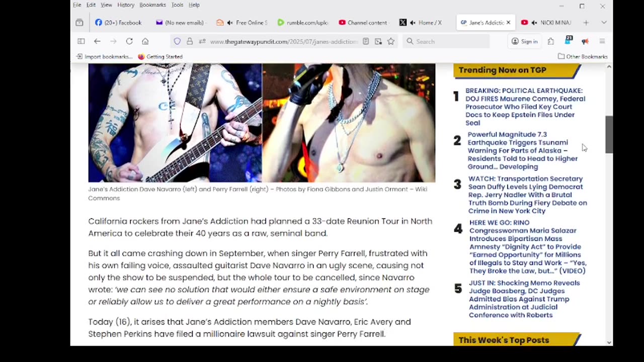Open site permissions icon in address bar
This screenshot has height=362, width=644.
click(202, 41)
